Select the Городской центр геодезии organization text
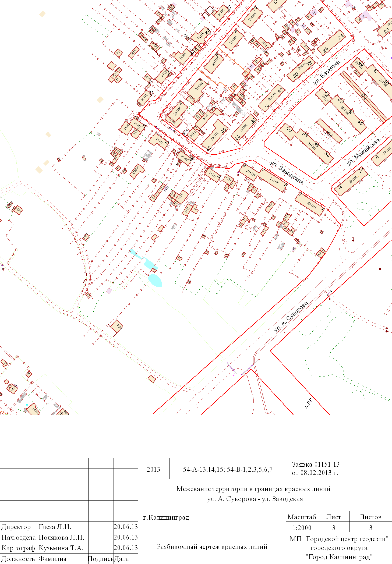The height and width of the screenshot is (564, 392). 339,539
